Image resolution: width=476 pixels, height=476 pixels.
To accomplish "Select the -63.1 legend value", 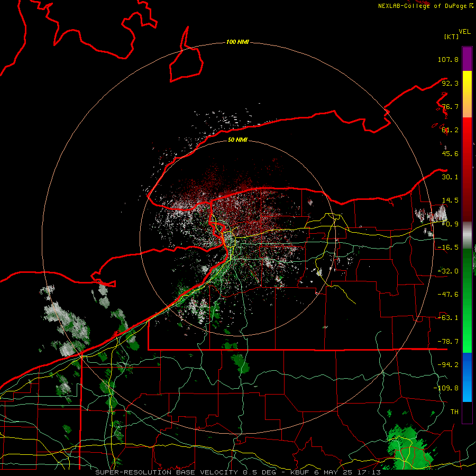I will pyautogui.click(x=448, y=318).
